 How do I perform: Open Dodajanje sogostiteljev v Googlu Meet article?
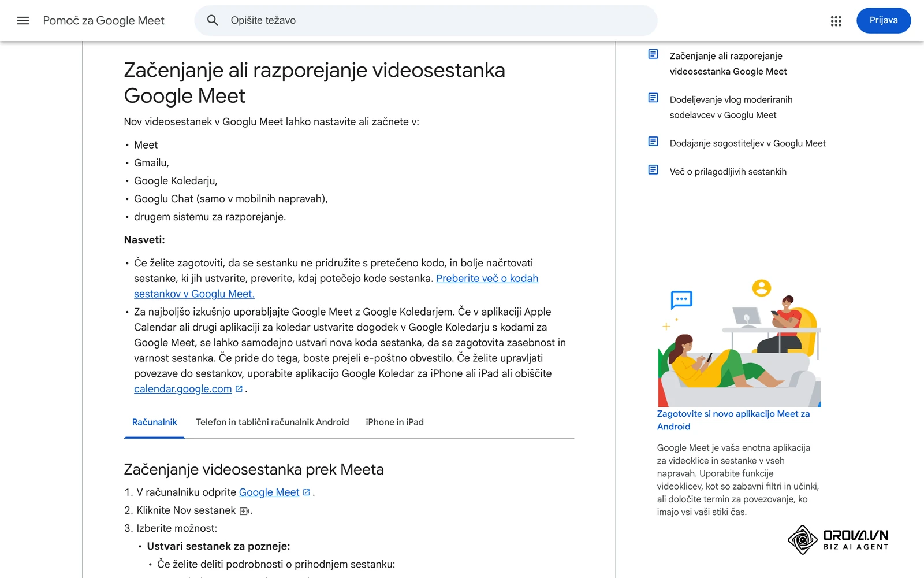(748, 143)
